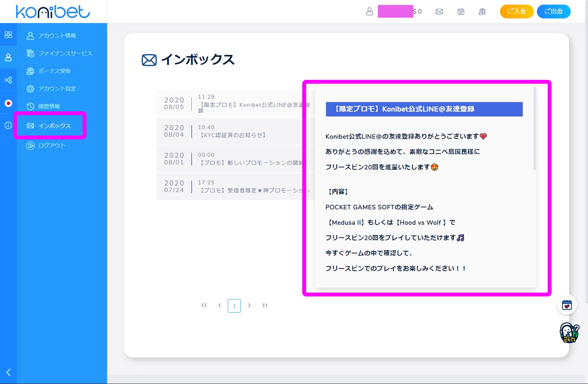
Task: Open ボーナス受取 menu item
Action: (x=48, y=71)
